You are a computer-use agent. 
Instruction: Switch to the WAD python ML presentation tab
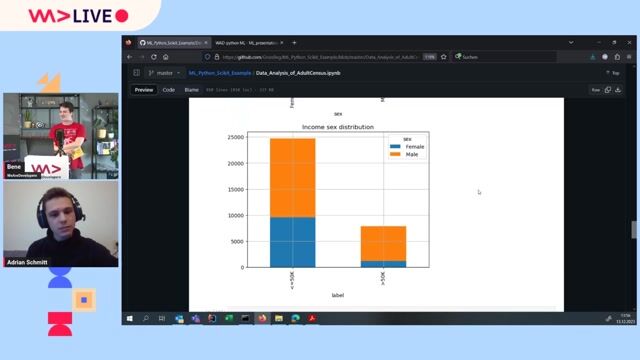(x=246, y=42)
